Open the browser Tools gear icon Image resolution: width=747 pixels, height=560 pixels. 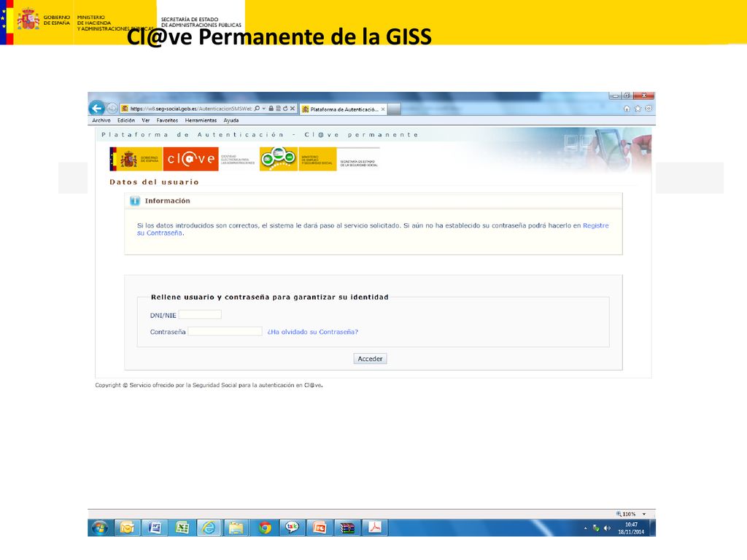pos(649,109)
